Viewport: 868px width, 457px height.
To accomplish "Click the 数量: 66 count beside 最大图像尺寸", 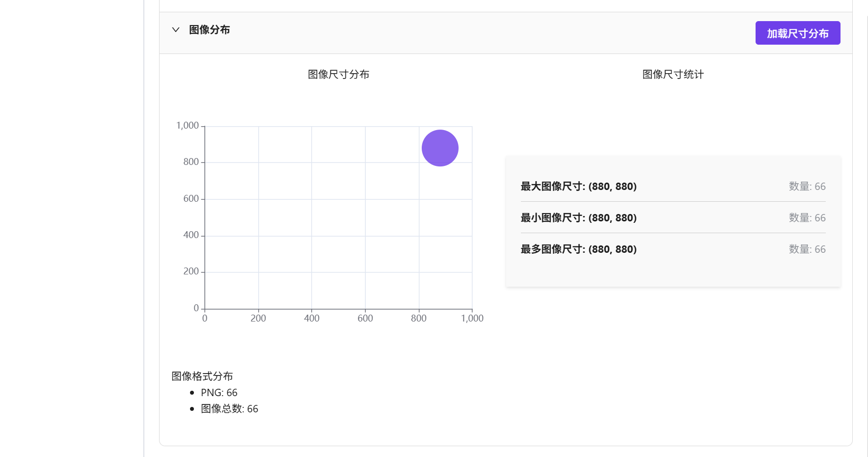I will pyautogui.click(x=807, y=187).
